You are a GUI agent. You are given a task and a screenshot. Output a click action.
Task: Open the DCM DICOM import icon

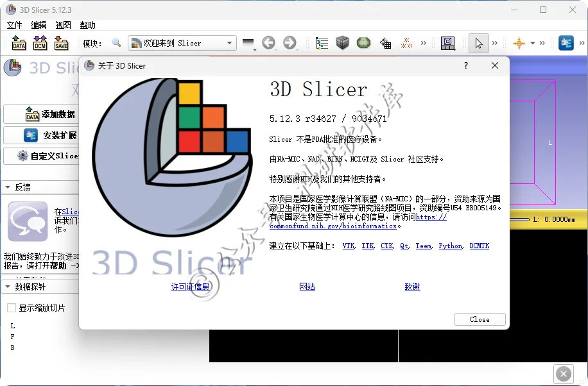click(x=40, y=43)
